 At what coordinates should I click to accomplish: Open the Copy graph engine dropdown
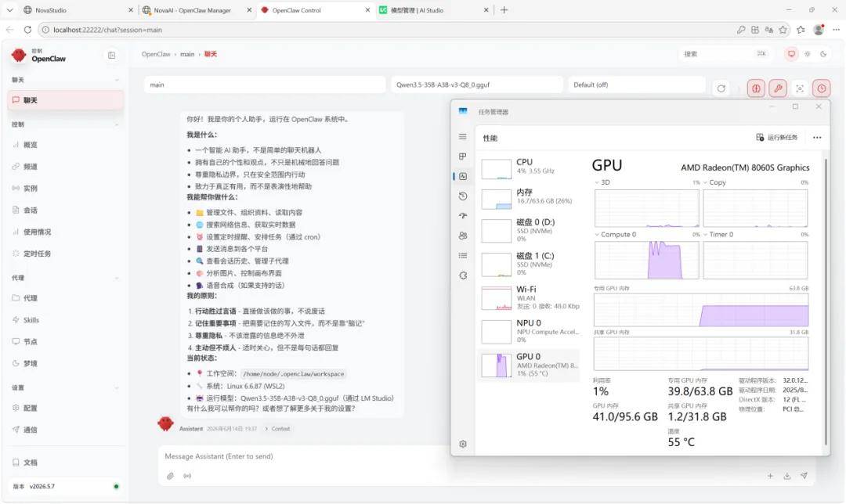[714, 182]
